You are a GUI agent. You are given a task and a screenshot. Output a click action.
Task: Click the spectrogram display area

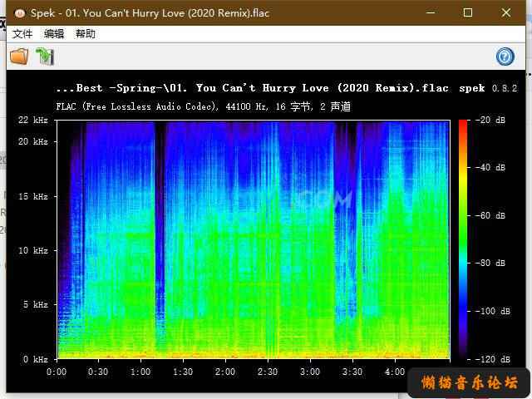(x=253, y=239)
